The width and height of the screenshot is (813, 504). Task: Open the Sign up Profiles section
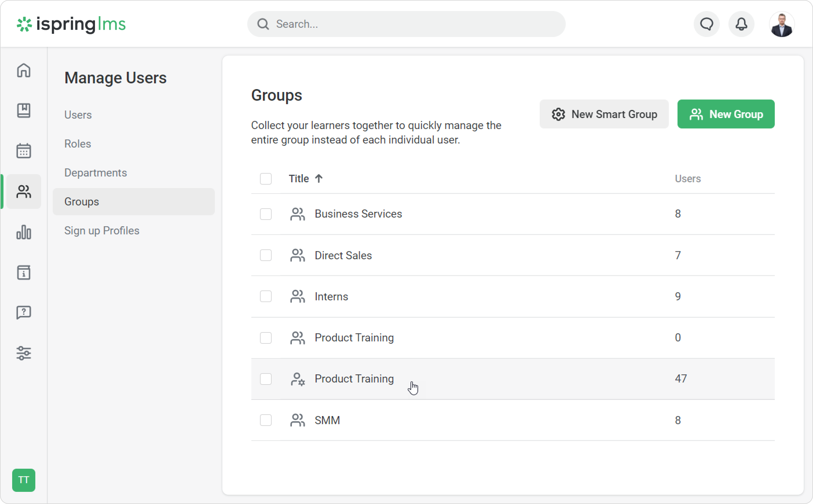pos(102,231)
